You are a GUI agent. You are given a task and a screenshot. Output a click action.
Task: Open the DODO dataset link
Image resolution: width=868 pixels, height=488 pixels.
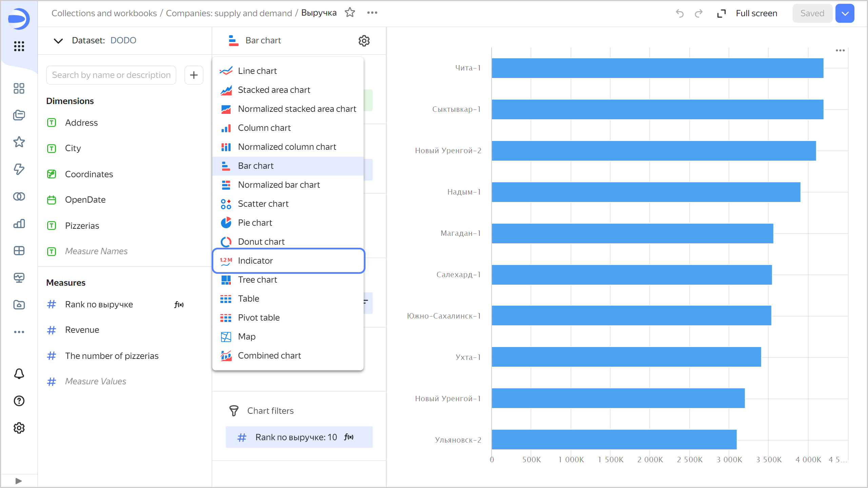tap(123, 41)
